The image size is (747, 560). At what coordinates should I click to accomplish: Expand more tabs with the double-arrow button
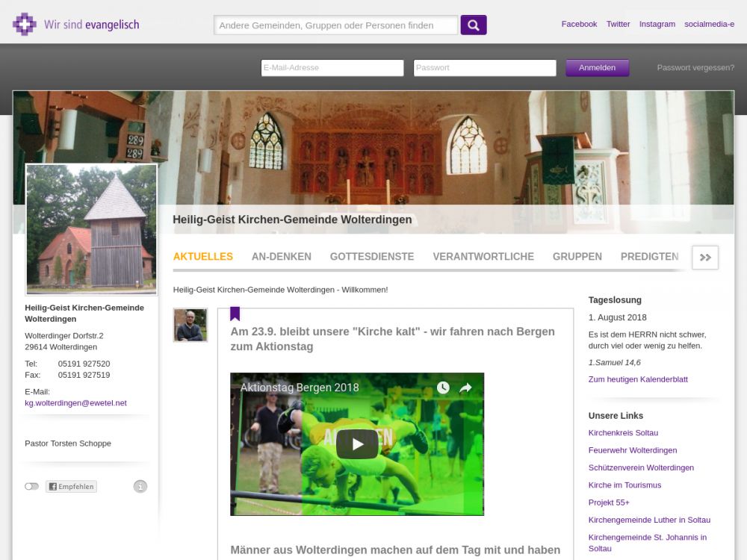(x=704, y=257)
